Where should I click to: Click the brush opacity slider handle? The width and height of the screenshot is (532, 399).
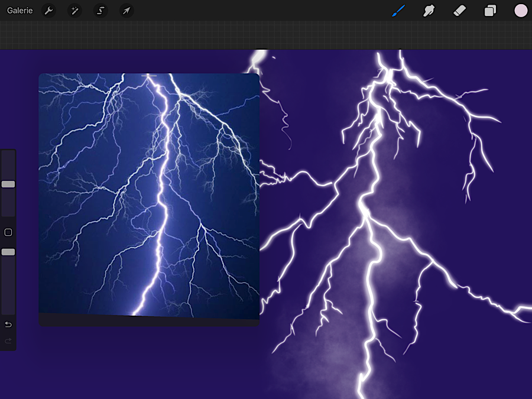[x=8, y=252]
